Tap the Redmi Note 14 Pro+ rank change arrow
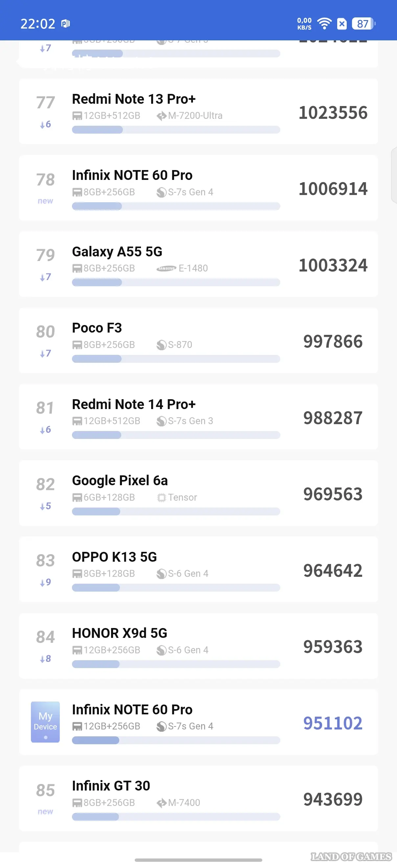The height and width of the screenshot is (868, 397). 45,430
